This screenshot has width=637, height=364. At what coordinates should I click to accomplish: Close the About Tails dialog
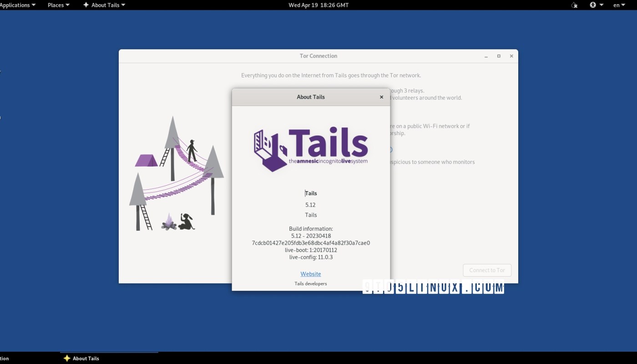click(x=381, y=97)
